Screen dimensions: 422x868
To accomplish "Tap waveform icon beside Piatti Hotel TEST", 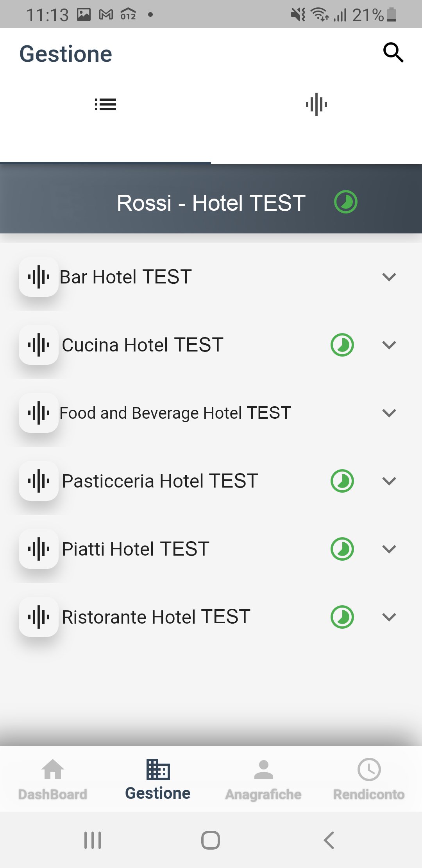I will coord(39,549).
